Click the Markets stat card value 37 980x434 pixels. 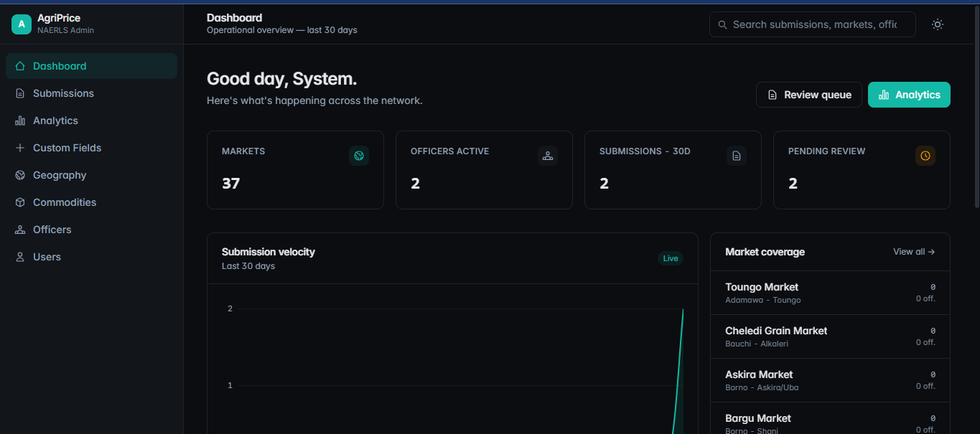[x=230, y=184]
